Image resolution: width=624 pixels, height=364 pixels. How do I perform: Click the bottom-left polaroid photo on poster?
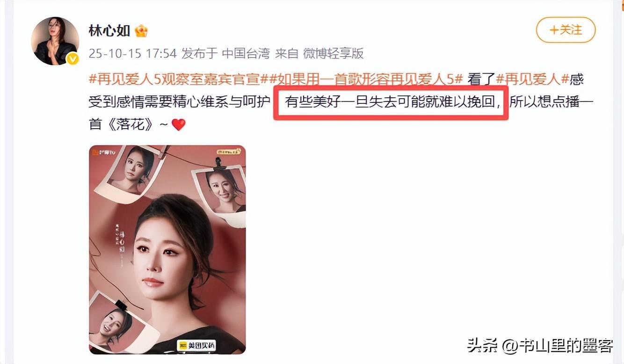[x=113, y=323]
